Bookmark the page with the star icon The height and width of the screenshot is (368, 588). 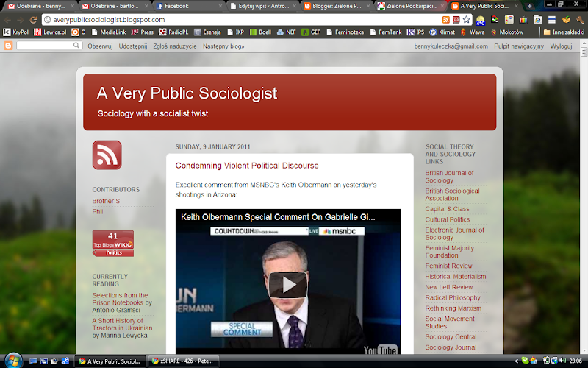coord(466,20)
